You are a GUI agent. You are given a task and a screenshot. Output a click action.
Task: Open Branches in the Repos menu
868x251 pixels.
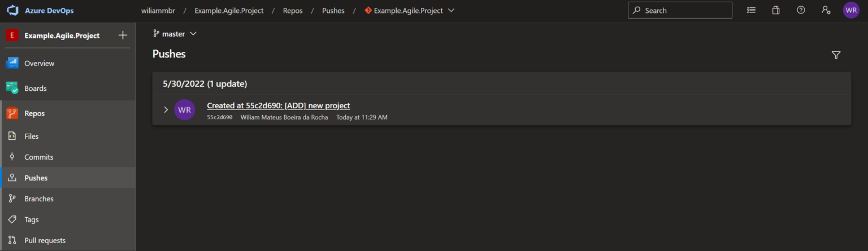(x=68, y=199)
